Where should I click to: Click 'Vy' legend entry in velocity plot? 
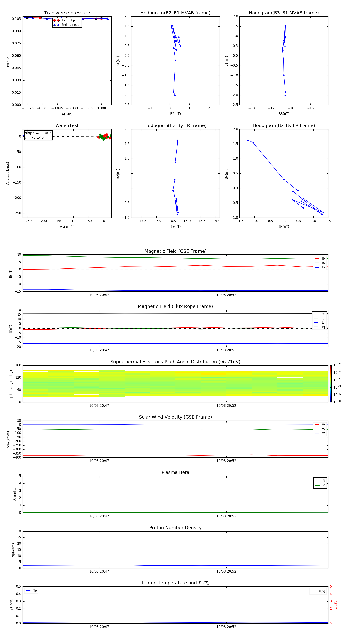click(x=320, y=429)
